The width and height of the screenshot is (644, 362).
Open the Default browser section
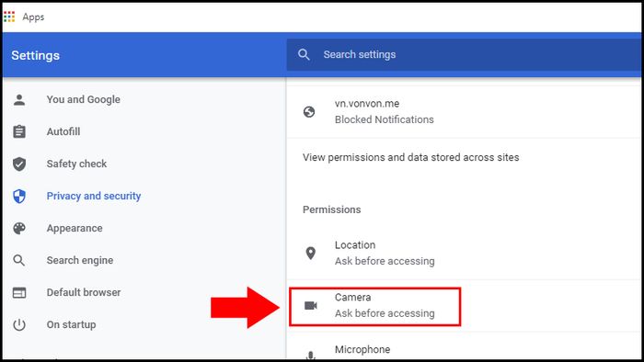click(84, 292)
